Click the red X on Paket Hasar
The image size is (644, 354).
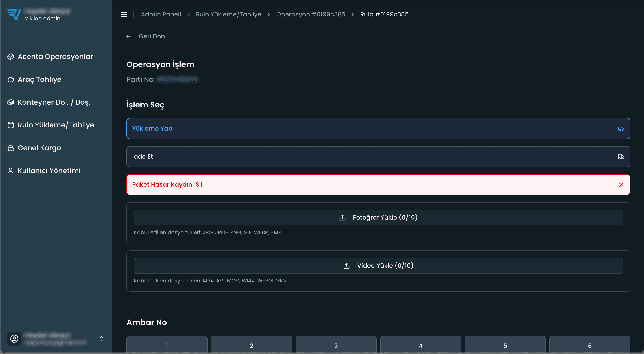pyautogui.click(x=621, y=185)
